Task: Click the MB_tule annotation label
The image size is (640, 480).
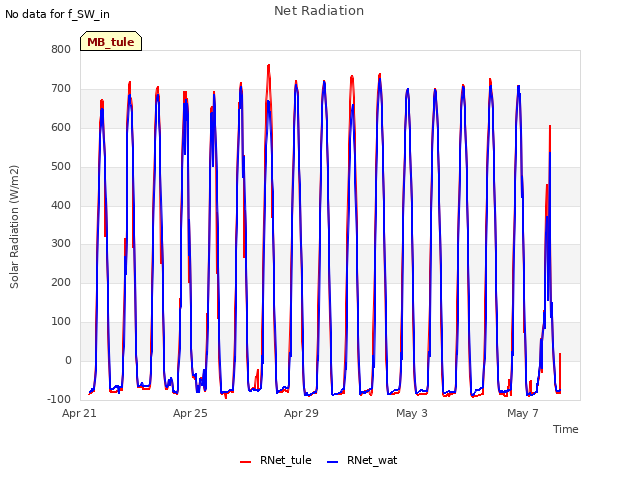Action: [111, 42]
